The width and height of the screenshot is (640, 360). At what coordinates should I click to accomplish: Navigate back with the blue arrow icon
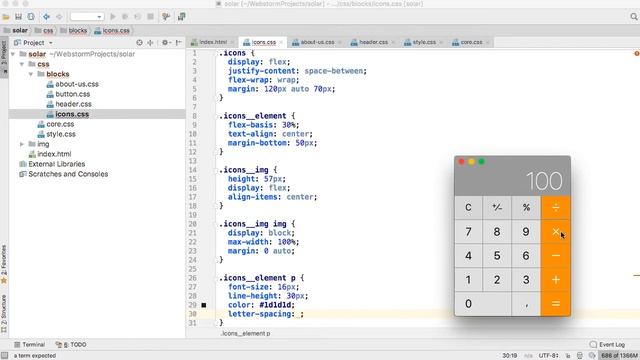click(x=47, y=17)
